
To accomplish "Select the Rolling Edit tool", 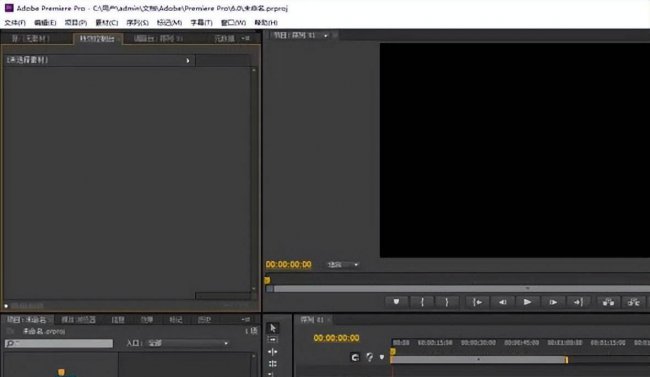I will 272,364.
